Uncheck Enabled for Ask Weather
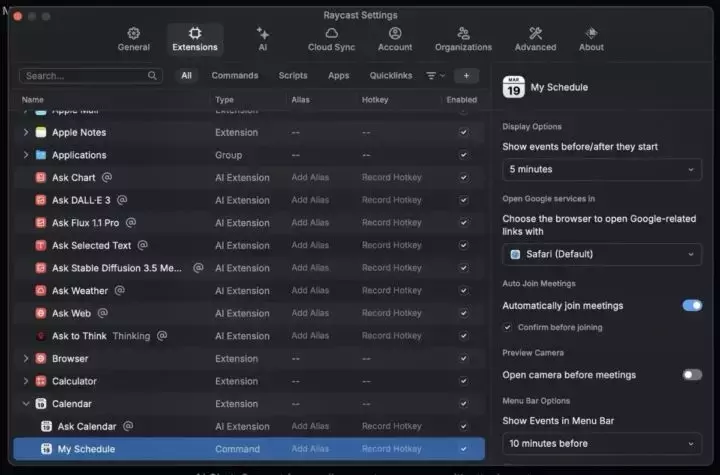 464,291
